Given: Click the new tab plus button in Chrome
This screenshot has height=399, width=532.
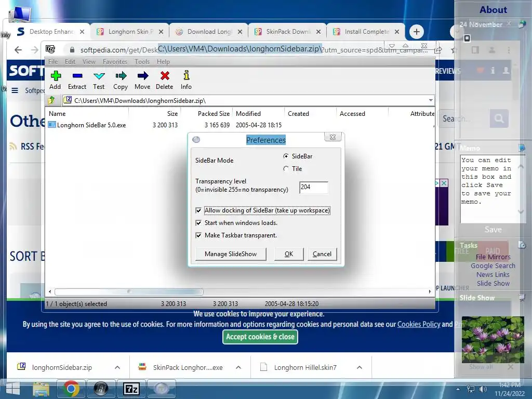Looking at the screenshot, I should point(417,32).
